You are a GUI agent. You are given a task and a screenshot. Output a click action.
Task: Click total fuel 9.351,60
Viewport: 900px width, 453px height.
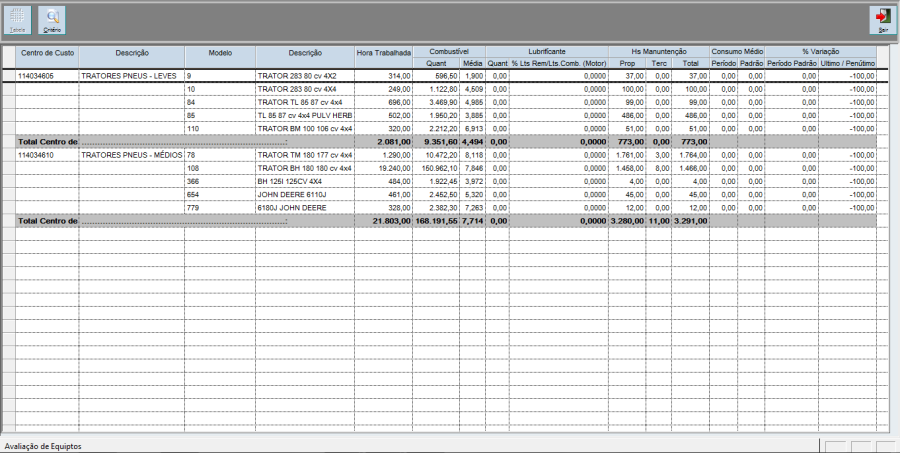tap(440, 142)
